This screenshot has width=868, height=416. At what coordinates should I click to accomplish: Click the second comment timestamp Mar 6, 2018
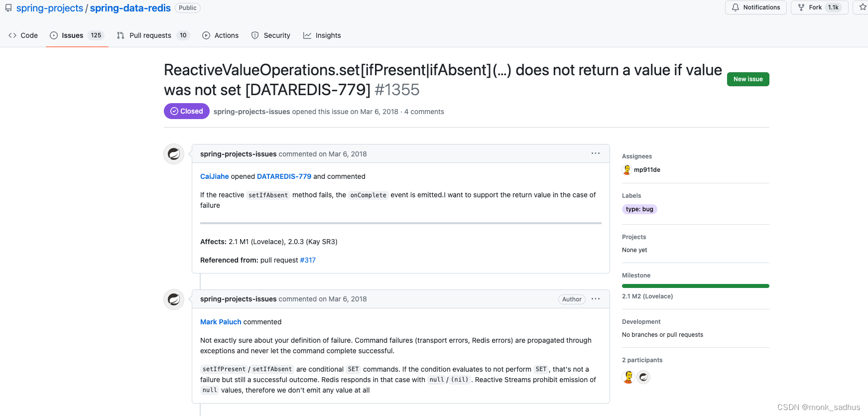click(x=348, y=299)
